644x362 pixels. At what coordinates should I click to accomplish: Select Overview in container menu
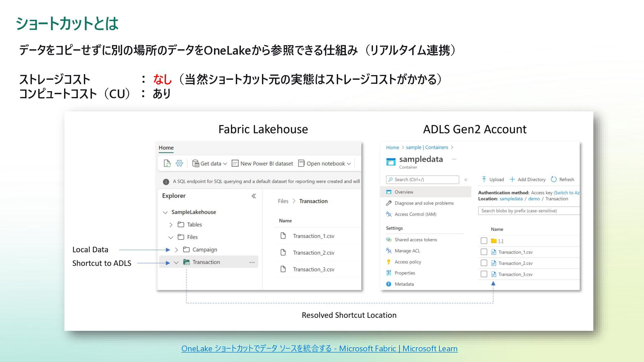(404, 192)
